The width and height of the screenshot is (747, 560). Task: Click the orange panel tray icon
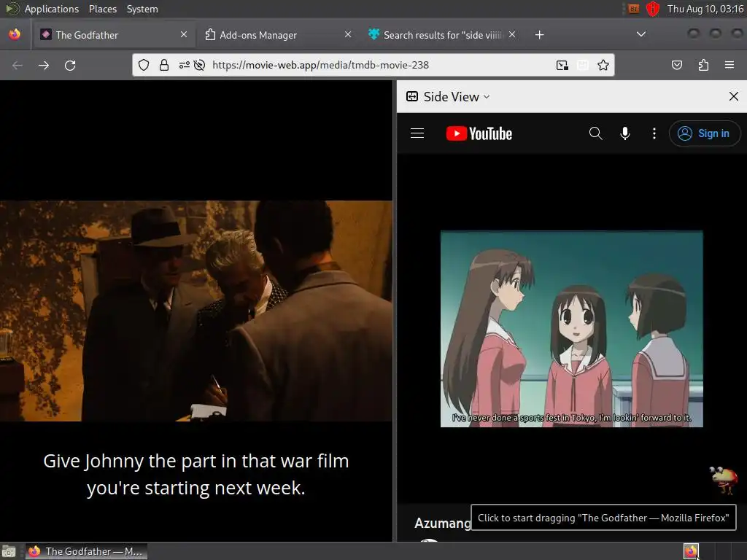point(634,9)
